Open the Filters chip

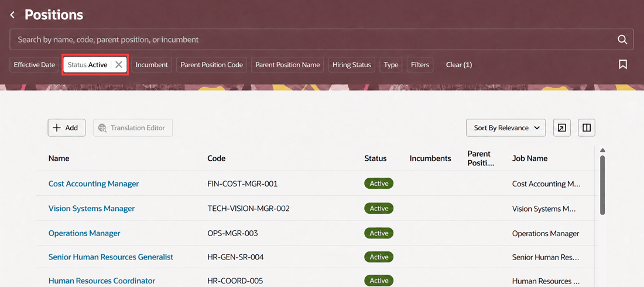pyautogui.click(x=420, y=65)
